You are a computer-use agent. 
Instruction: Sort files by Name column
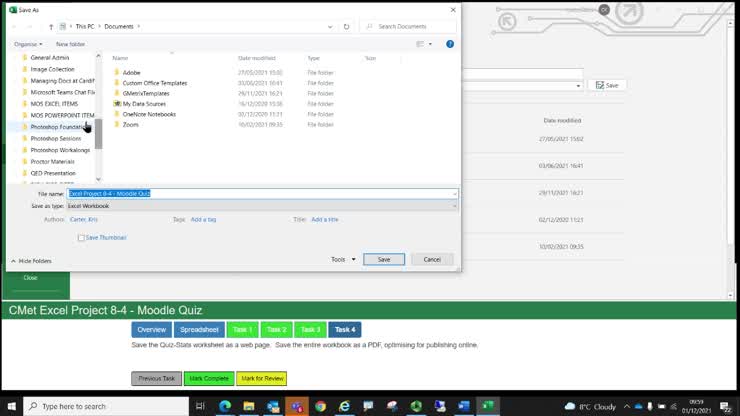(120, 58)
